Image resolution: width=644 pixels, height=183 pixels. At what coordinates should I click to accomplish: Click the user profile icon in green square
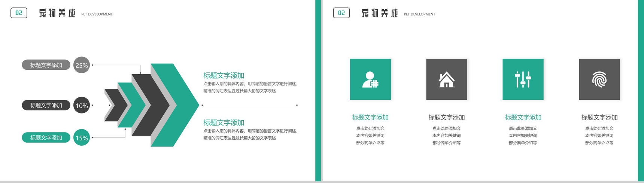click(x=370, y=79)
